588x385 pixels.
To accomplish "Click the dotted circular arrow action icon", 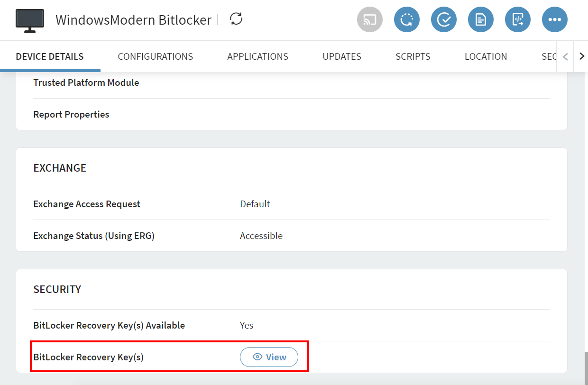I will [x=406, y=19].
